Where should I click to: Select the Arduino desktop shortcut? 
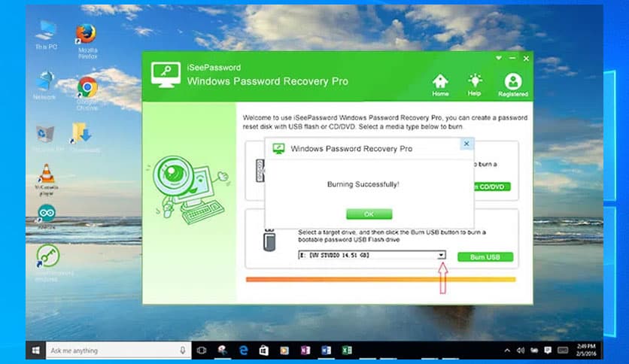point(47,217)
